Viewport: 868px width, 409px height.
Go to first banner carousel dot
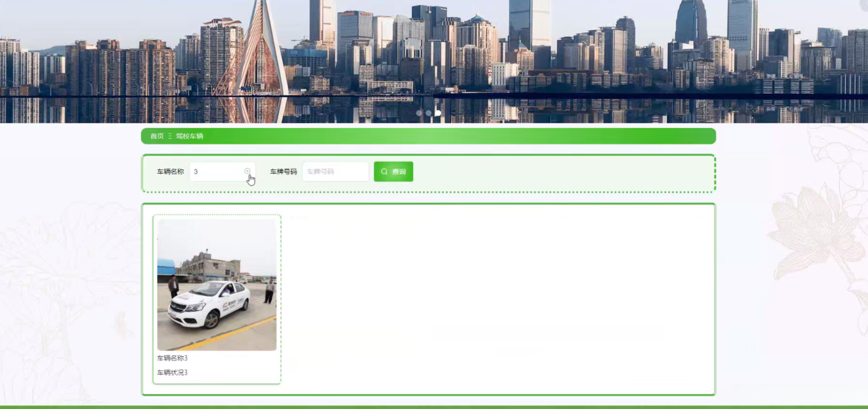point(419,113)
